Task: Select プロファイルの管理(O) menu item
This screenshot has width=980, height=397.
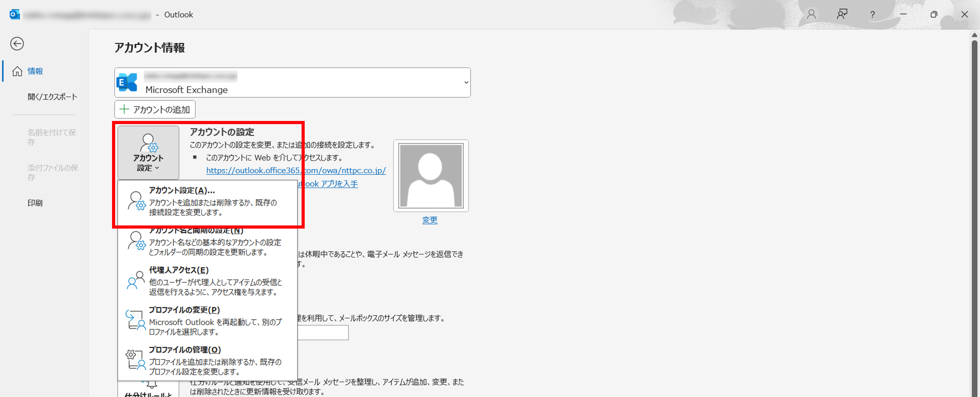Action: pyautogui.click(x=207, y=360)
